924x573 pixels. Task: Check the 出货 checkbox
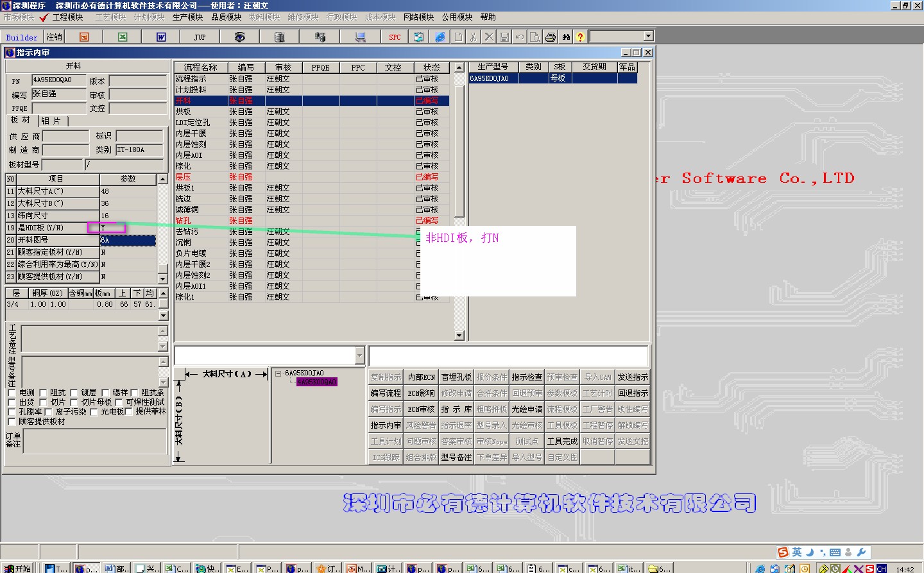pyautogui.click(x=12, y=402)
